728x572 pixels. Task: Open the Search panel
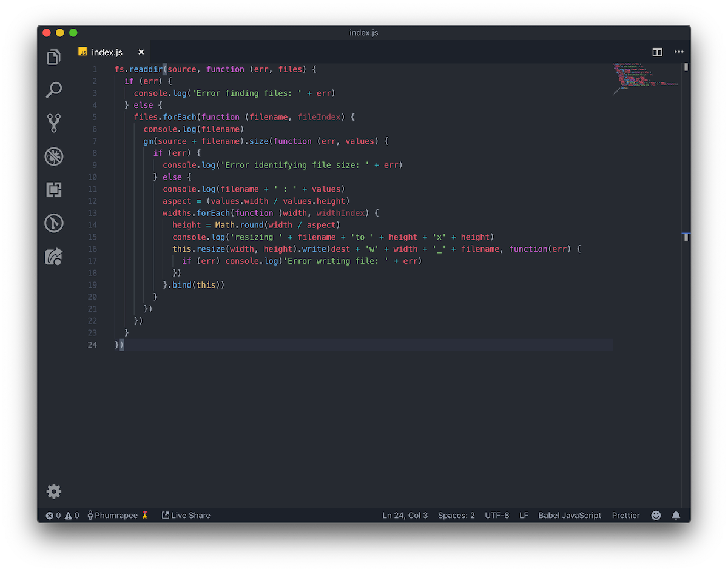54,90
